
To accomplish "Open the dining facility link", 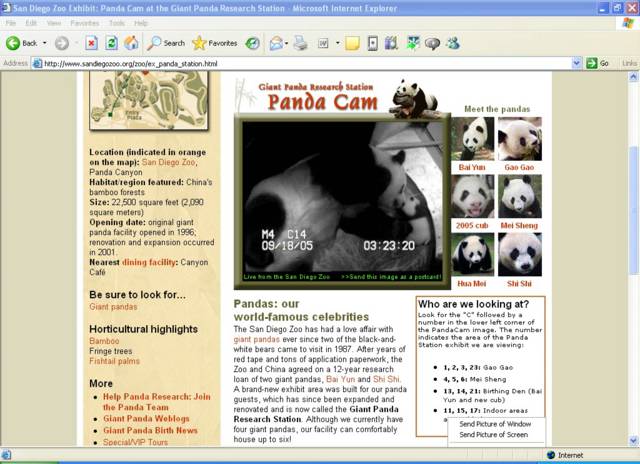I will click(149, 262).
